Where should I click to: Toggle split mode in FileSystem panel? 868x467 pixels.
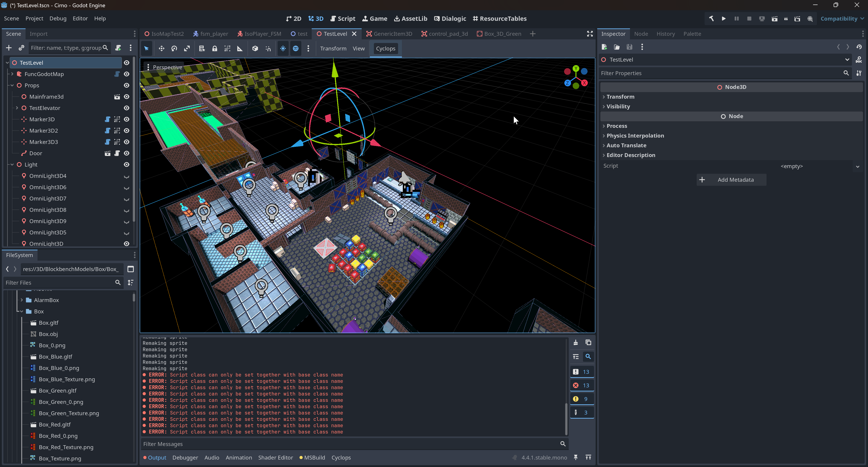[131, 269]
